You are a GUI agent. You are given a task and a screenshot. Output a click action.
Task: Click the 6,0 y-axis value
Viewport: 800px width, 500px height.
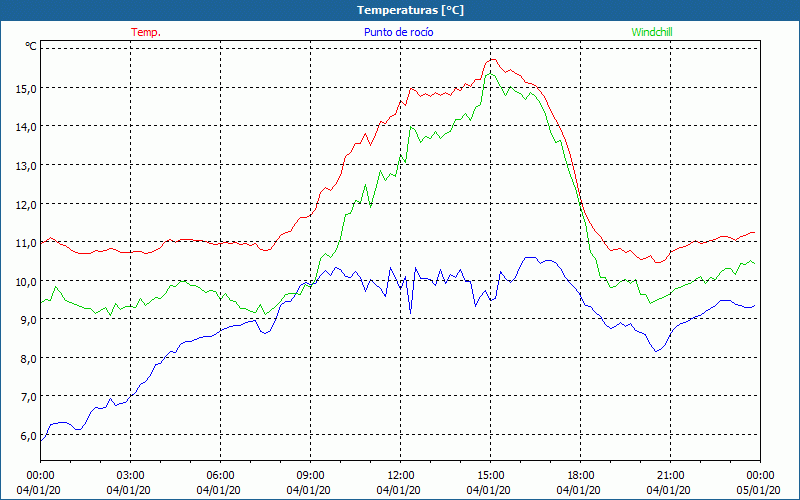29,436
